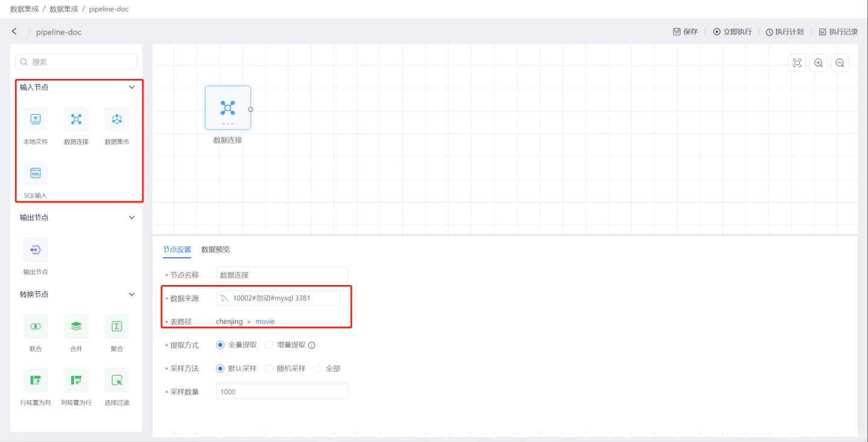The image size is (868, 442).
Task: Switch to the 数据预览 tab
Action: point(215,249)
